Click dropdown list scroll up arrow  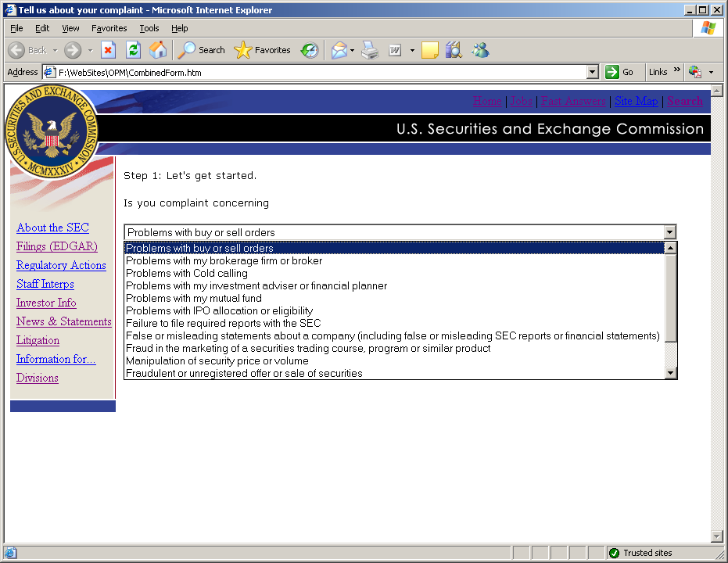[x=670, y=248]
